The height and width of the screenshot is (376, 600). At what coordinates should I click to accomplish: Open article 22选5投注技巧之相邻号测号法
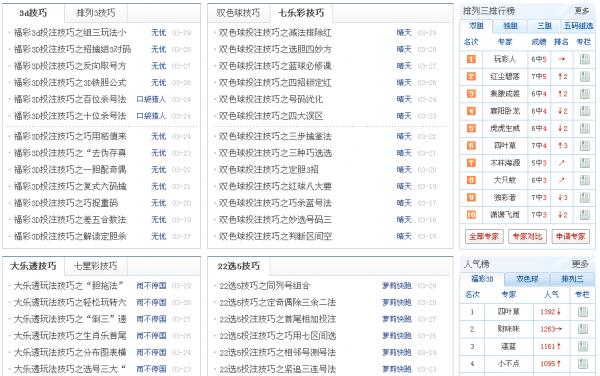point(277,352)
